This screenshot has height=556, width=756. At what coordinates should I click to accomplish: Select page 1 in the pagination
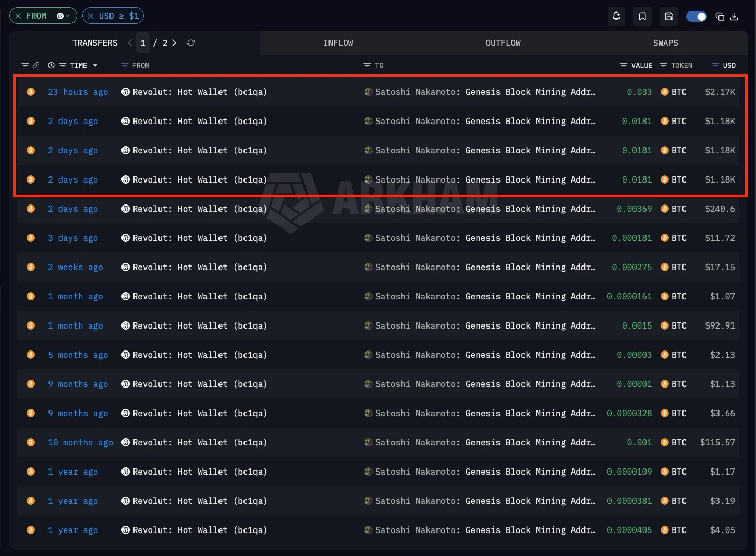(x=143, y=43)
